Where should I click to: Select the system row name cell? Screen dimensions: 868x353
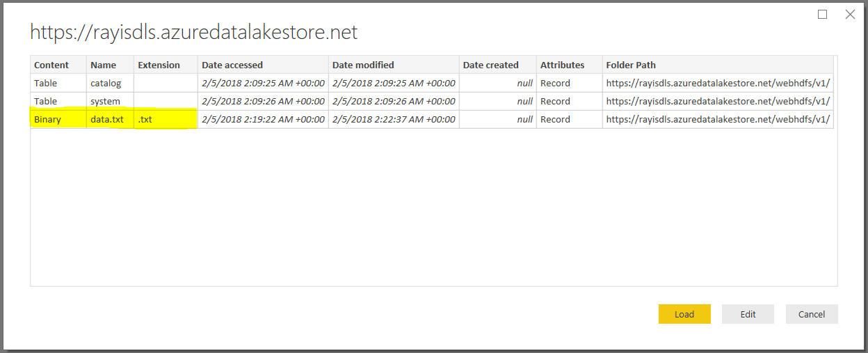105,101
